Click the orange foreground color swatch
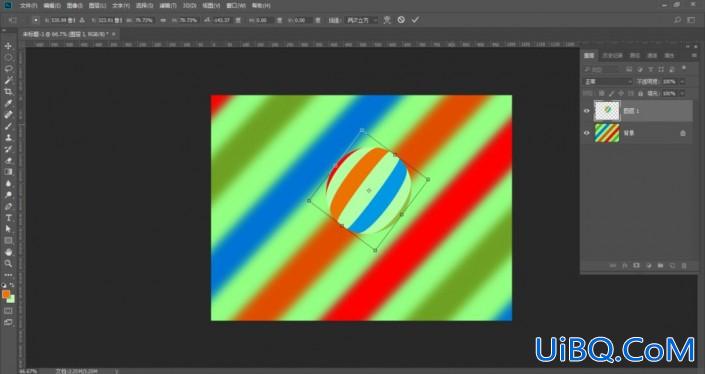The width and height of the screenshot is (705, 374). coord(6,294)
